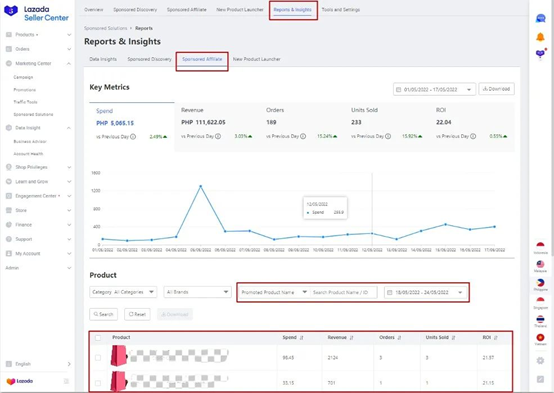554x393 pixels.
Task: Click the Lazada Seller Center logo
Action: [x=36, y=13]
